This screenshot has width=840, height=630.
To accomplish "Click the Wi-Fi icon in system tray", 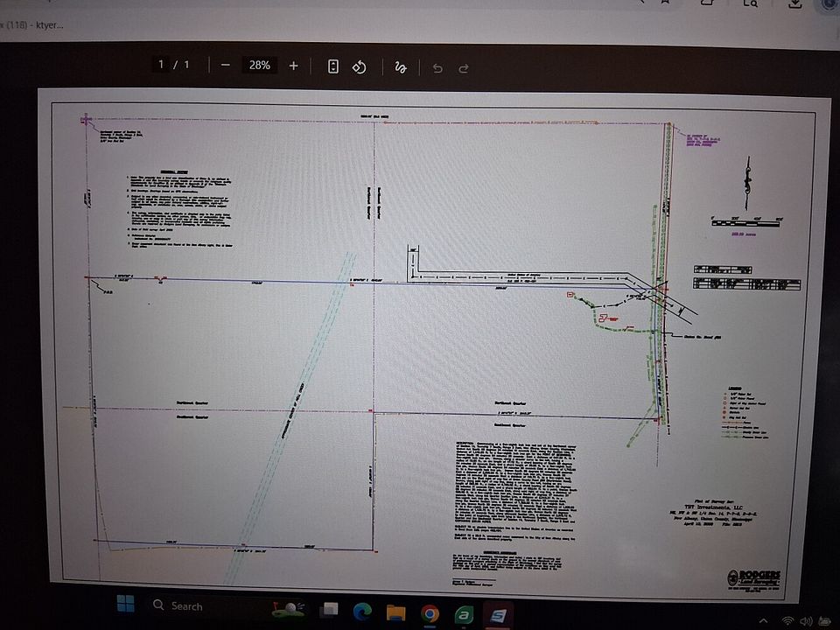I will pos(788,622).
